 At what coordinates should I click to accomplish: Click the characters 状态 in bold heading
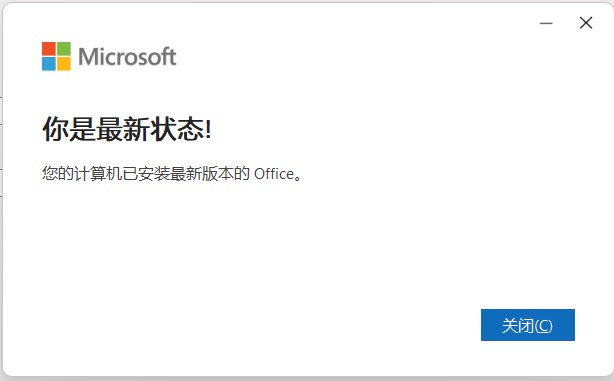[x=177, y=129]
